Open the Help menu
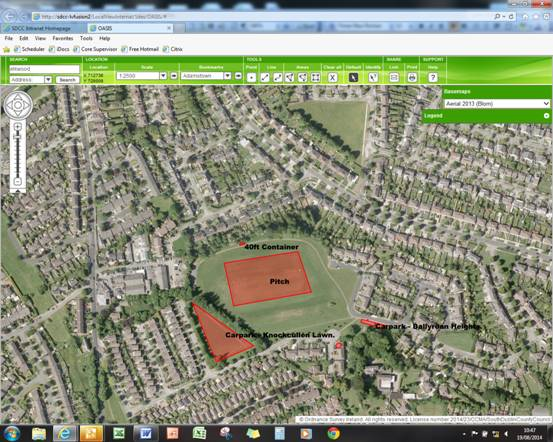This screenshot has height=442, width=553. click(x=104, y=38)
